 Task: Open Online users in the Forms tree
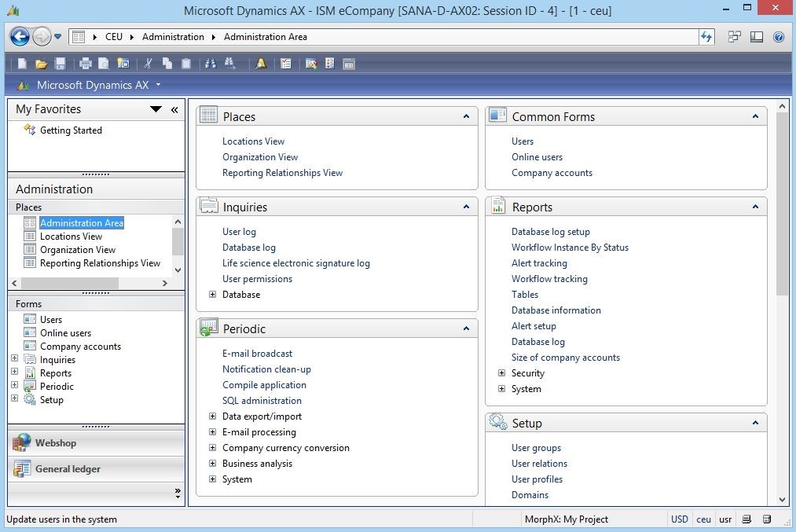tap(65, 333)
